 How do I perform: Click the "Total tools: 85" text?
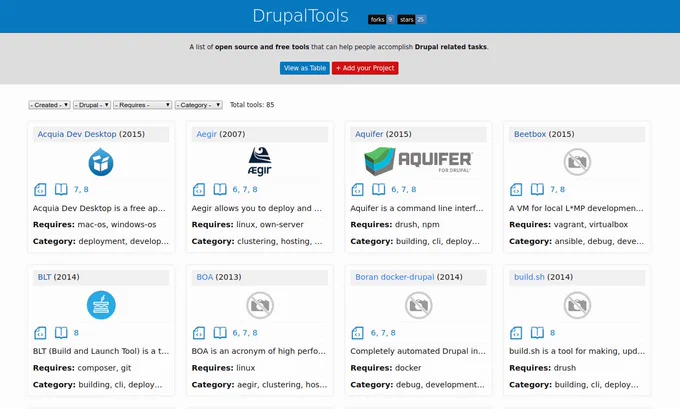(x=252, y=105)
